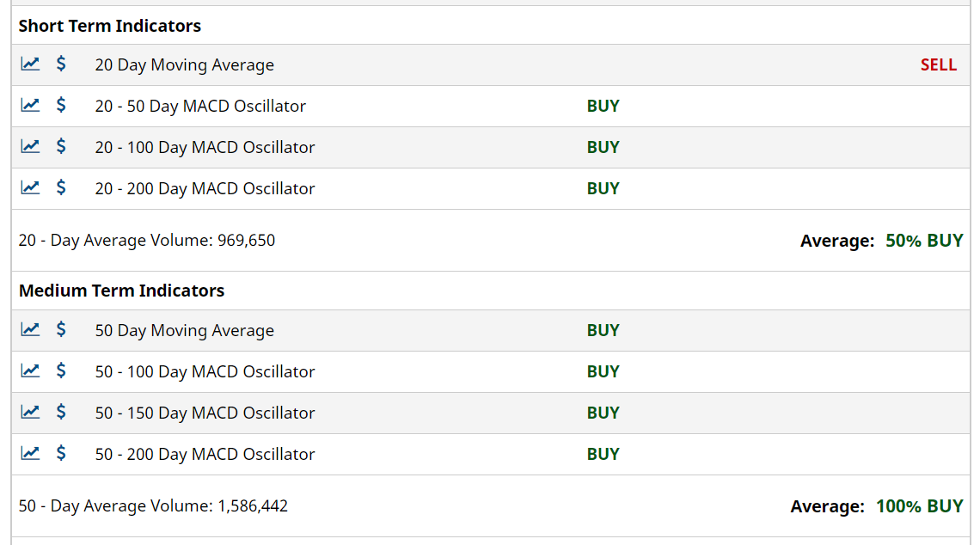Click dollar icon for 50 - 200 Day MACD Oscillator
Image resolution: width=980 pixels, height=545 pixels.
61,453
